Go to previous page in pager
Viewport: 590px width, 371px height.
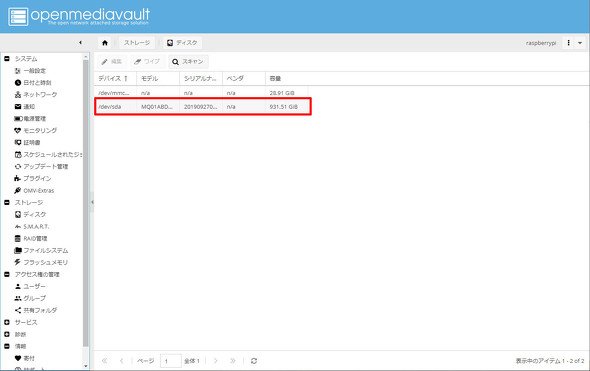pyautogui.click(x=122, y=361)
